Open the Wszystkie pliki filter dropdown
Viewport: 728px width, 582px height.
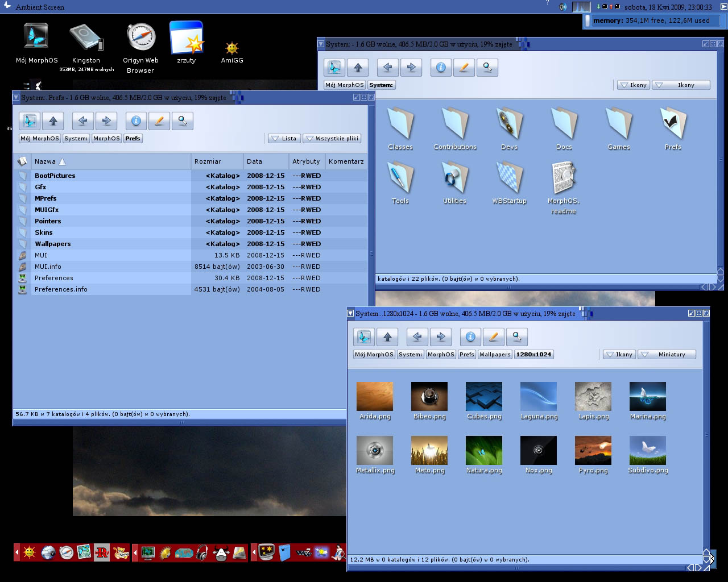click(332, 138)
